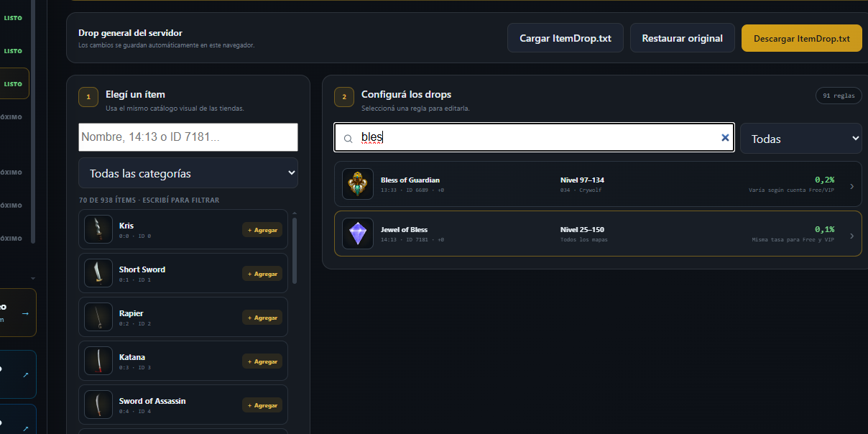Viewport: 868px width, 434px height.
Task: Click the Rapier item thumbnail icon
Action: (98, 317)
